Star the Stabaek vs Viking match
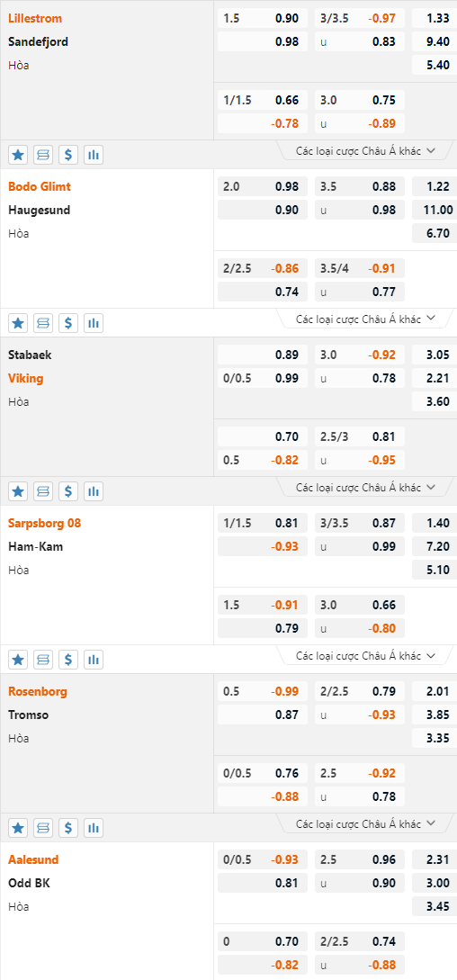 [18, 491]
